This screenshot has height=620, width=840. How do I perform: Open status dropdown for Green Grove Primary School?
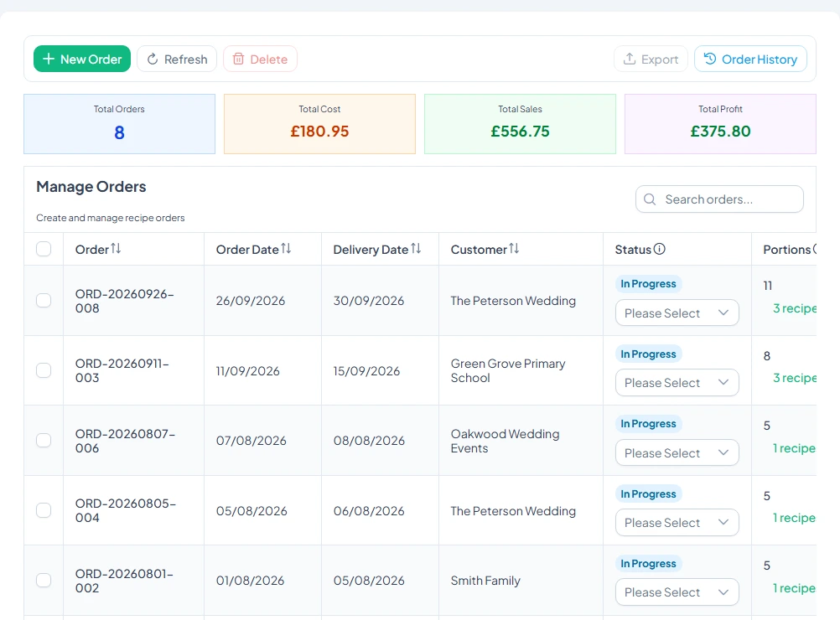point(677,383)
